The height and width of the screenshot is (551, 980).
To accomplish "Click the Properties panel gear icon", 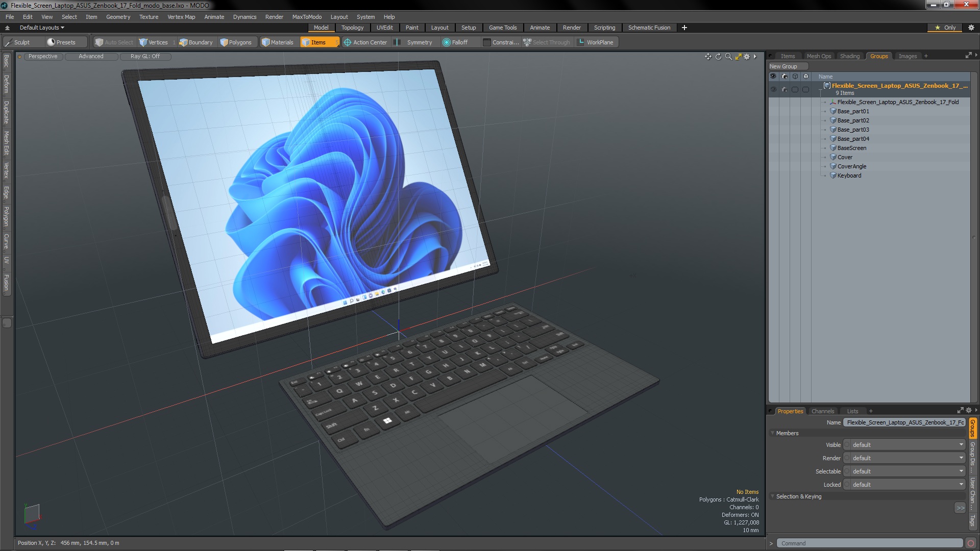I will pyautogui.click(x=969, y=411).
